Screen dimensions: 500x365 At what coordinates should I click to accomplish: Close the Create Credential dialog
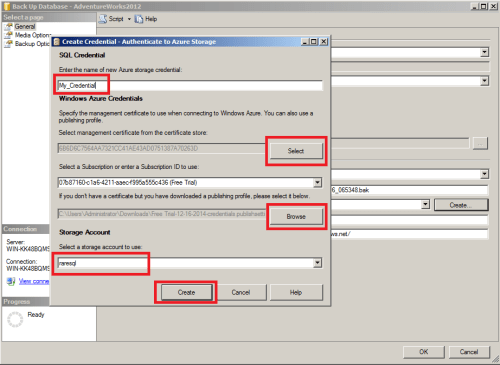click(x=324, y=42)
